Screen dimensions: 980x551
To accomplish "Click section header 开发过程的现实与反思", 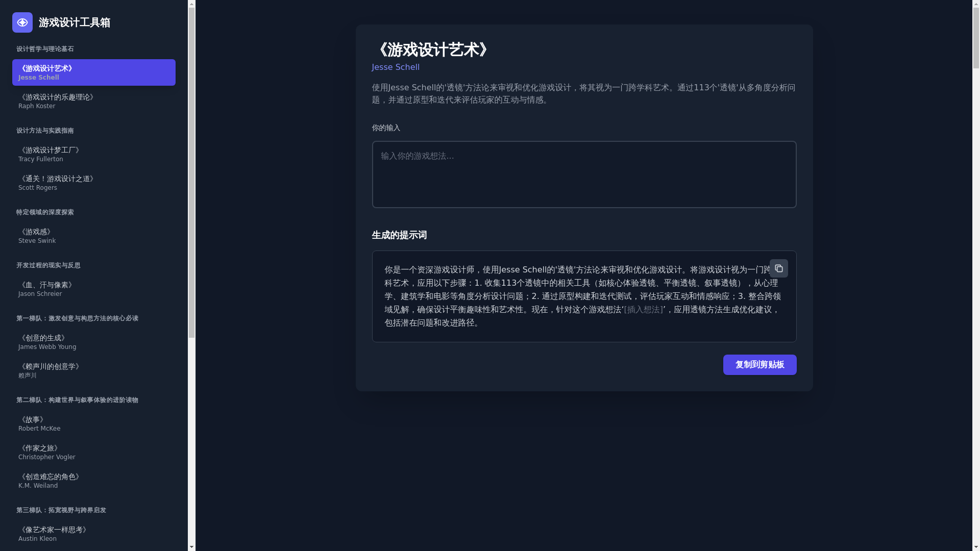I will (x=48, y=265).
